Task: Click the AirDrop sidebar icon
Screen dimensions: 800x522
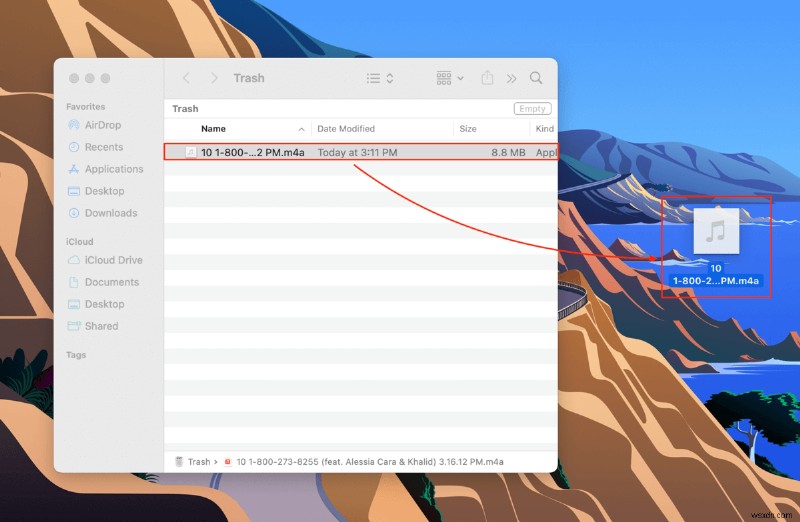Action: click(x=74, y=125)
